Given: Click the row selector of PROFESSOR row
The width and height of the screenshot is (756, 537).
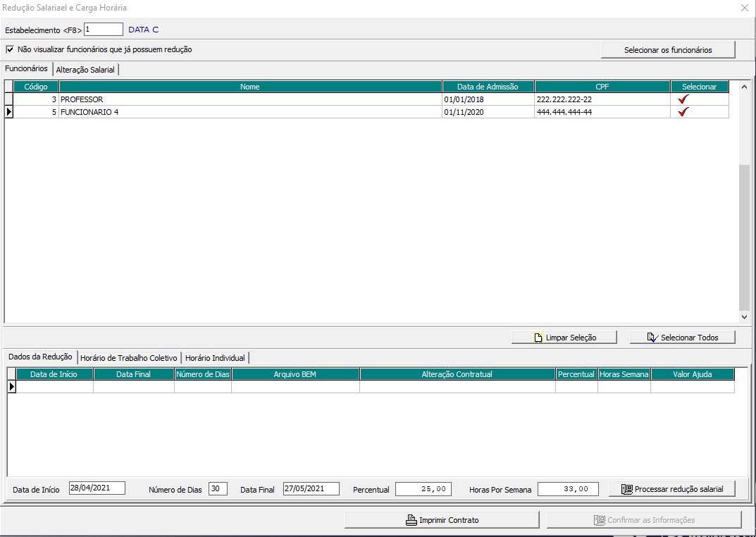Looking at the screenshot, I should (8, 99).
